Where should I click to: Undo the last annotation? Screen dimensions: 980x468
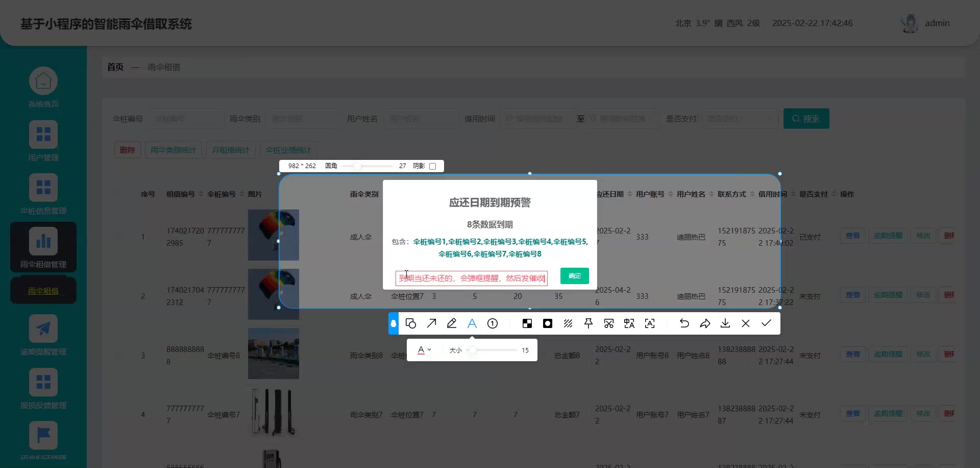tap(684, 323)
